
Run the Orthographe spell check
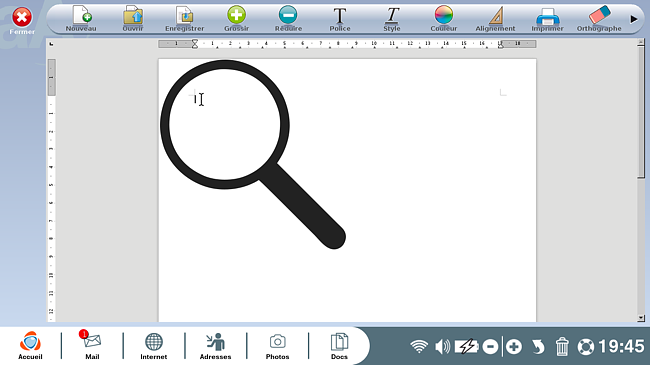point(599,19)
